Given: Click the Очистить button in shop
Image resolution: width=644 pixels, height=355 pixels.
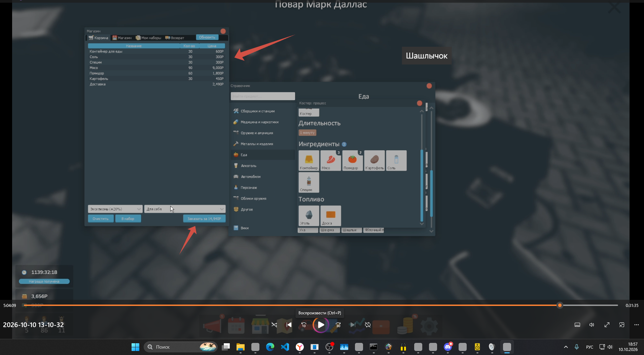Looking at the screenshot, I should tap(101, 219).
